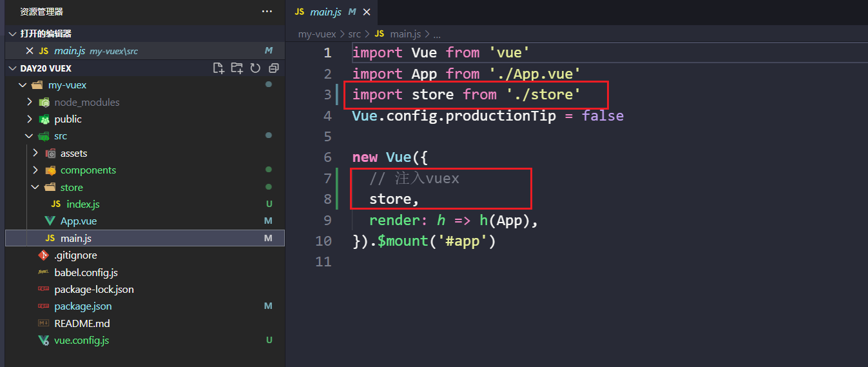This screenshot has width=868, height=367.
Task: Click the folder icon beside components
Action: [x=50, y=170]
